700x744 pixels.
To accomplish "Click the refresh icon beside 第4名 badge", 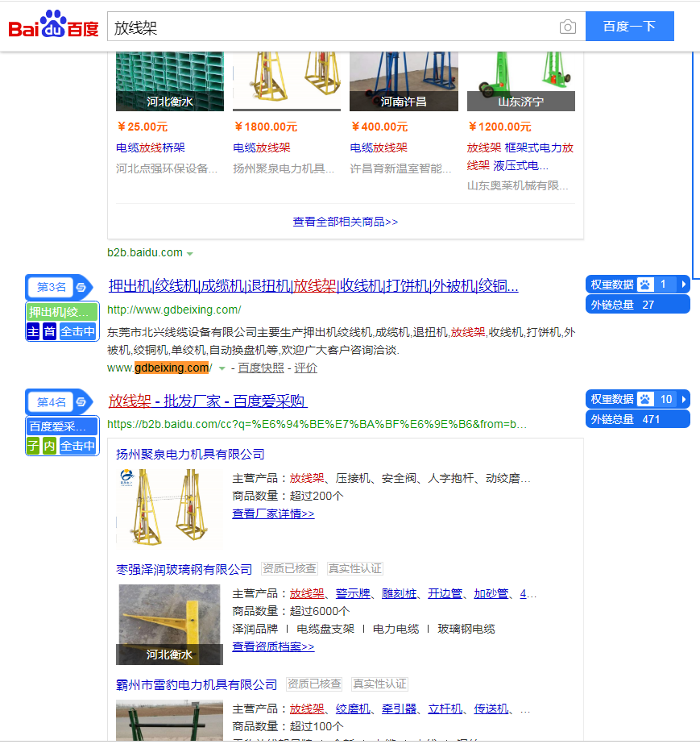I will tap(81, 402).
